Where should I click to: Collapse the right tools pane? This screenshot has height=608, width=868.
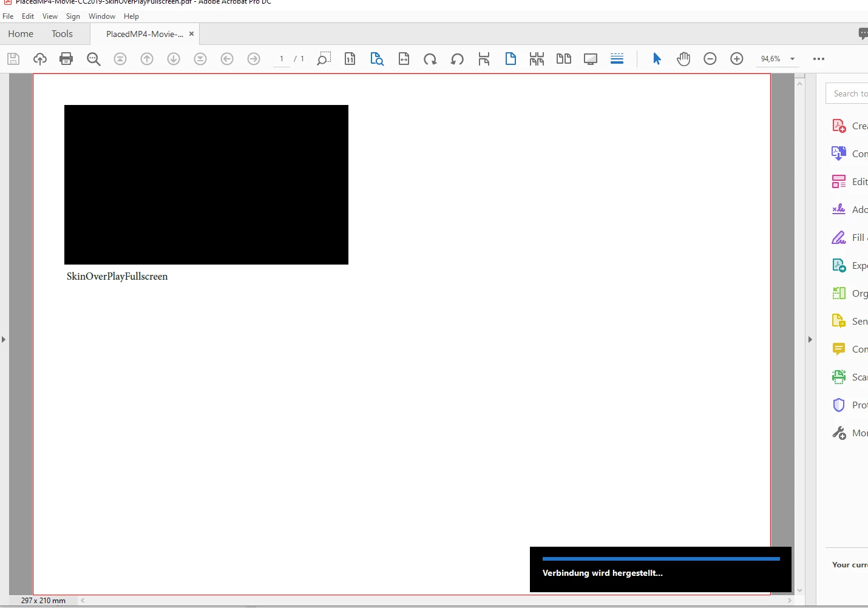[810, 339]
